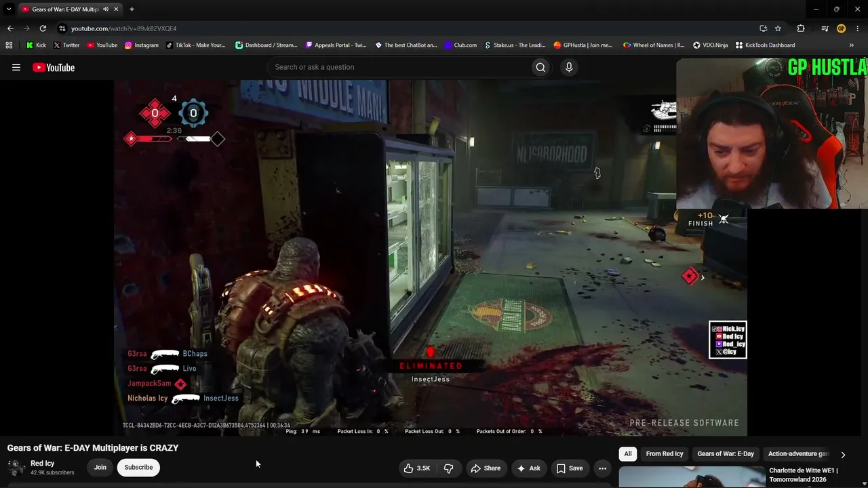The image size is (868, 488).
Task: Mute the tab via speaker icon
Action: click(106, 9)
